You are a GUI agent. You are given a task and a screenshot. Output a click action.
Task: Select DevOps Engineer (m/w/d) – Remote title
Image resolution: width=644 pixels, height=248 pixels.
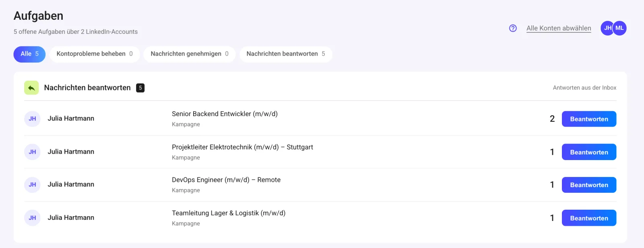coord(226,180)
